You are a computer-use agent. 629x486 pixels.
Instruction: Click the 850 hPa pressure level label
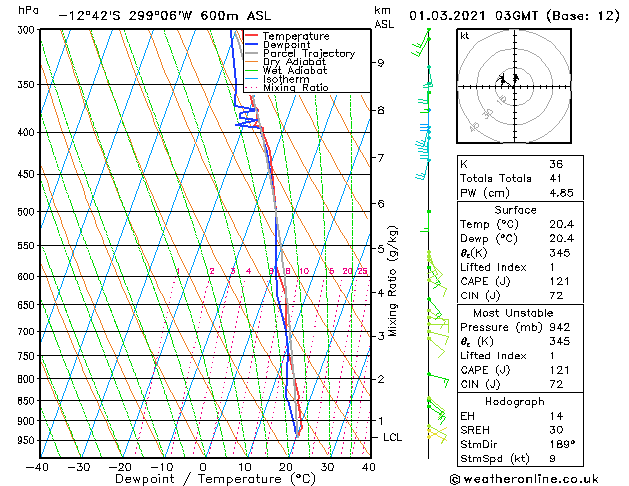(x=26, y=401)
